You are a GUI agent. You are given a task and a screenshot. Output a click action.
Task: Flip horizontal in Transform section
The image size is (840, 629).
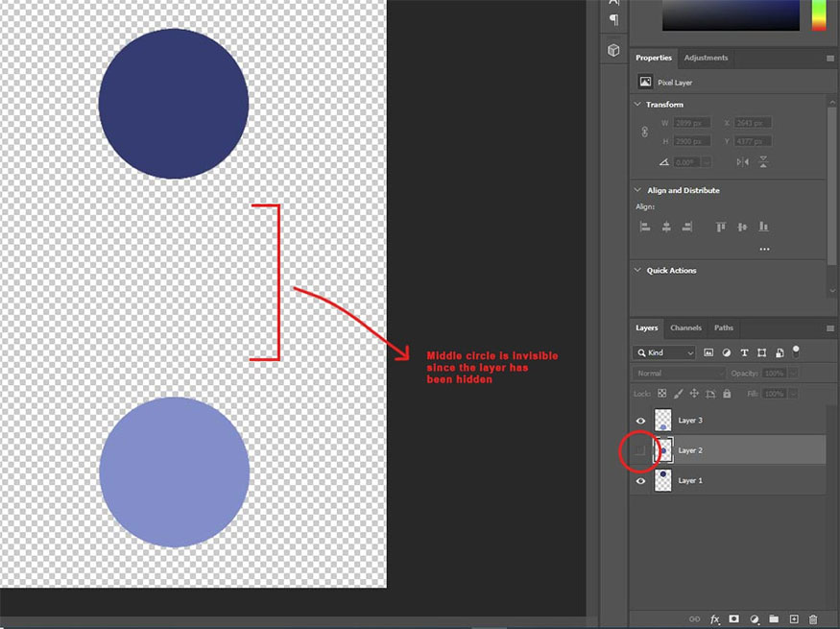point(742,161)
